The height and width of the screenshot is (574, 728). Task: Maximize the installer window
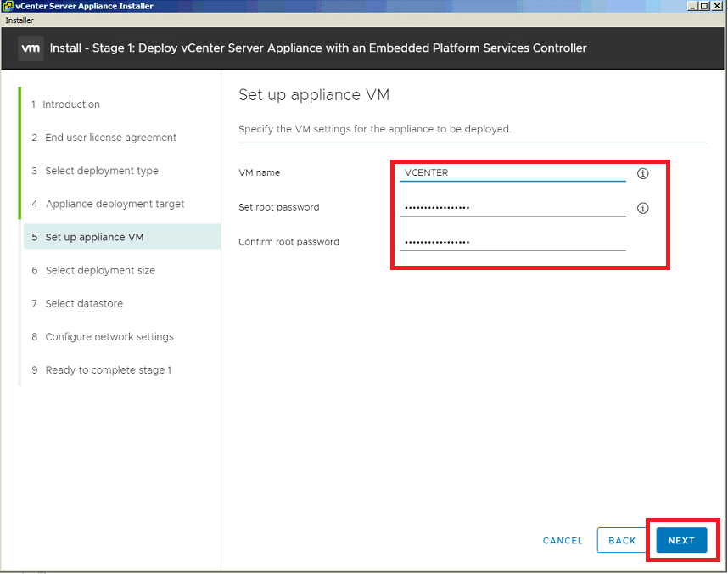(704, 6)
